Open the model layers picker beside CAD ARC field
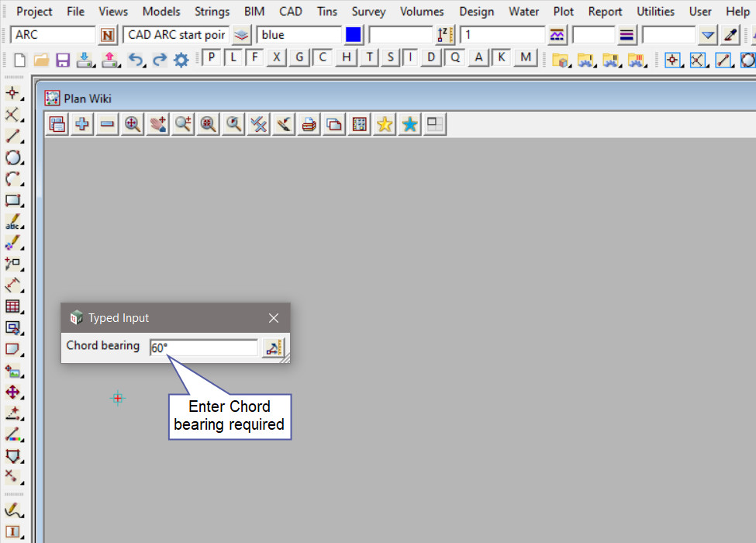 (x=242, y=35)
